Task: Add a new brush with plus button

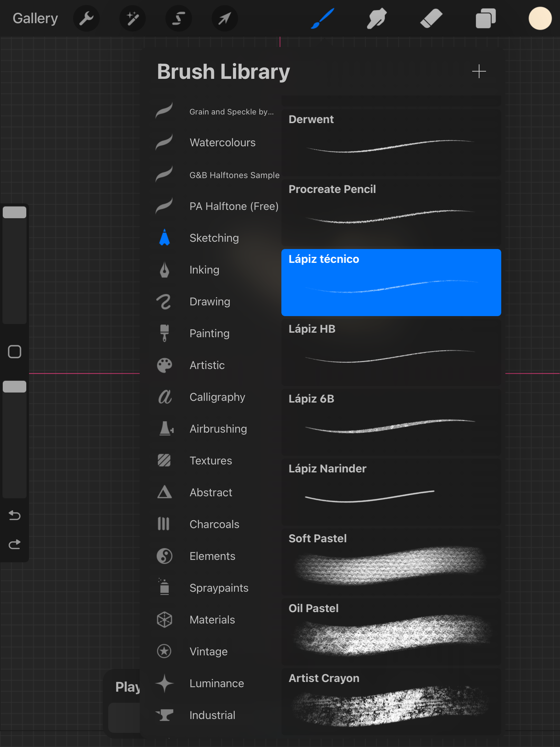Action: [x=479, y=71]
